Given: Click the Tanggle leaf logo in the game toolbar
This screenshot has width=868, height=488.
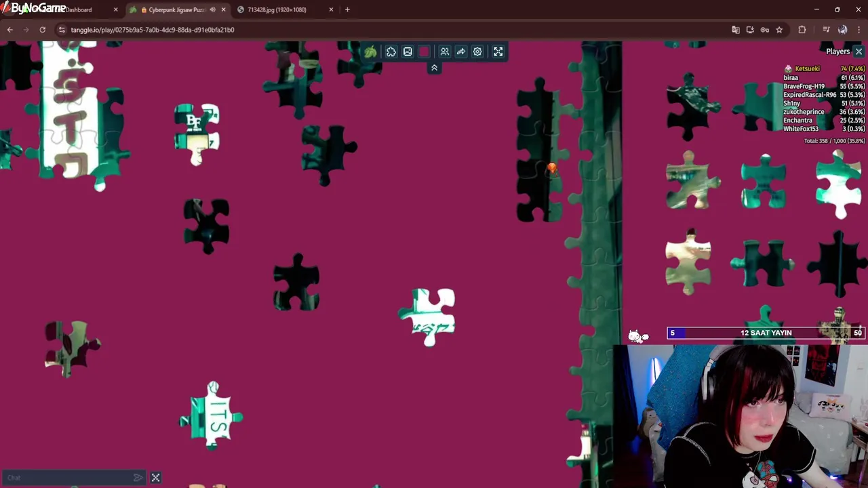Looking at the screenshot, I should click(x=370, y=52).
